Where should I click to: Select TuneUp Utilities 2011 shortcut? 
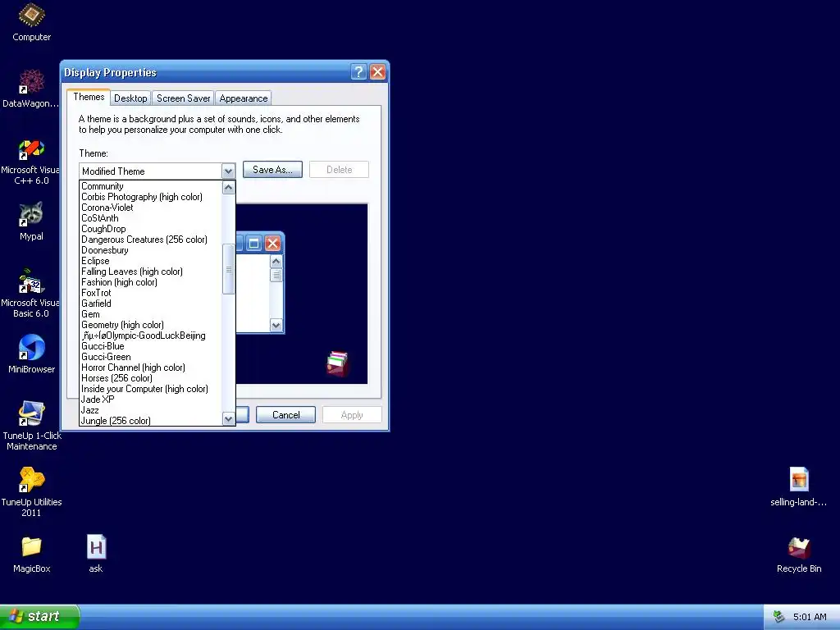[31, 492]
